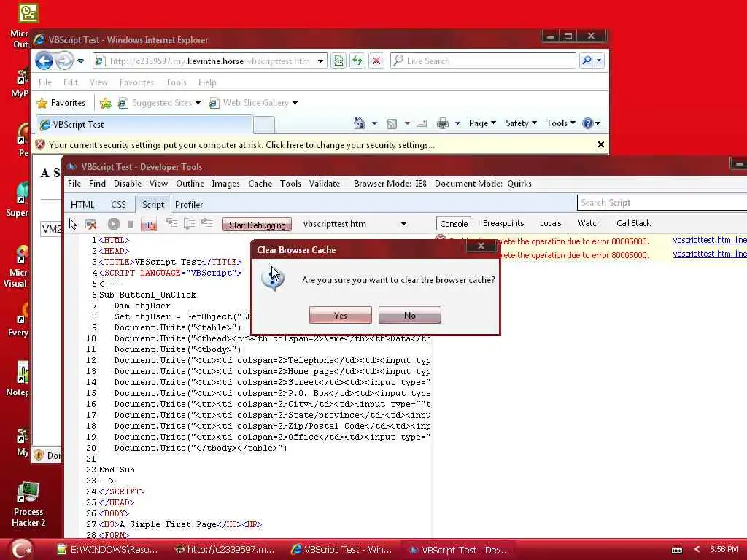Click the Favorites button with star
Viewport: 747px width, 560px height.
62,103
